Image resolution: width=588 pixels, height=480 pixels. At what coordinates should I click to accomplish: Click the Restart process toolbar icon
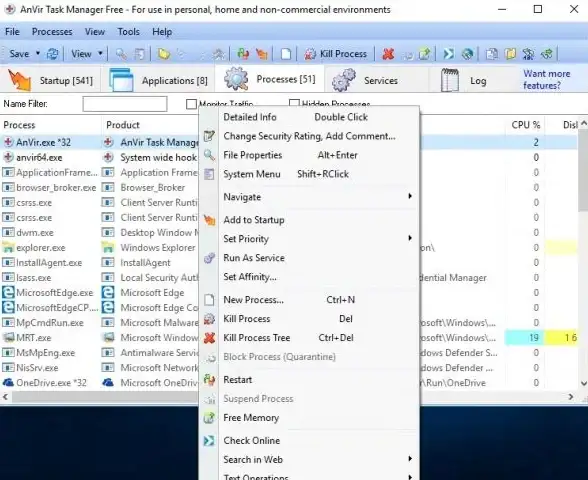click(243, 54)
